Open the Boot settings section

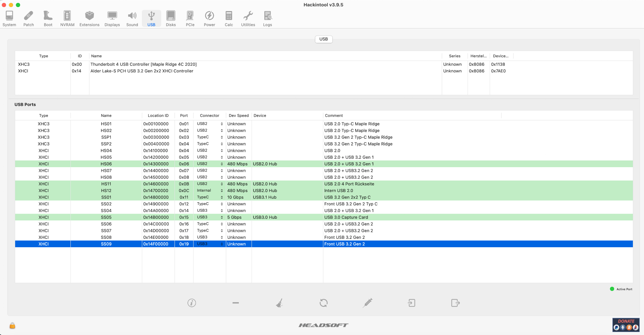point(48,18)
